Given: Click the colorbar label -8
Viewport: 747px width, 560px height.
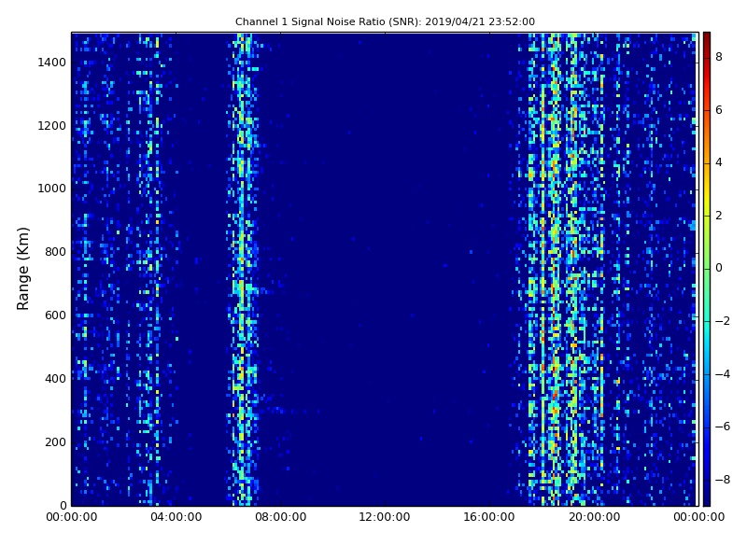Looking at the screenshot, I should point(723,480).
